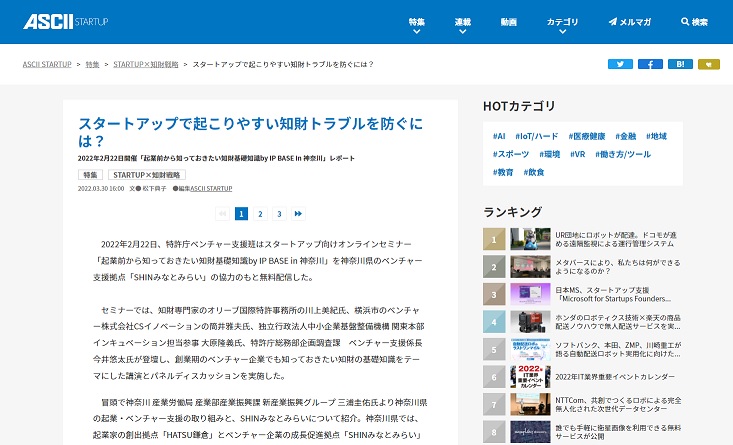Share article on Facebook
Viewport: 733px width, 445px height.
click(650, 64)
